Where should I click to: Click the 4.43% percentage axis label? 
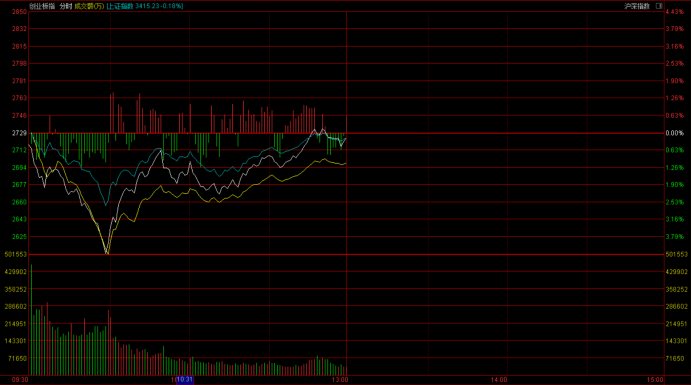(x=675, y=12)
